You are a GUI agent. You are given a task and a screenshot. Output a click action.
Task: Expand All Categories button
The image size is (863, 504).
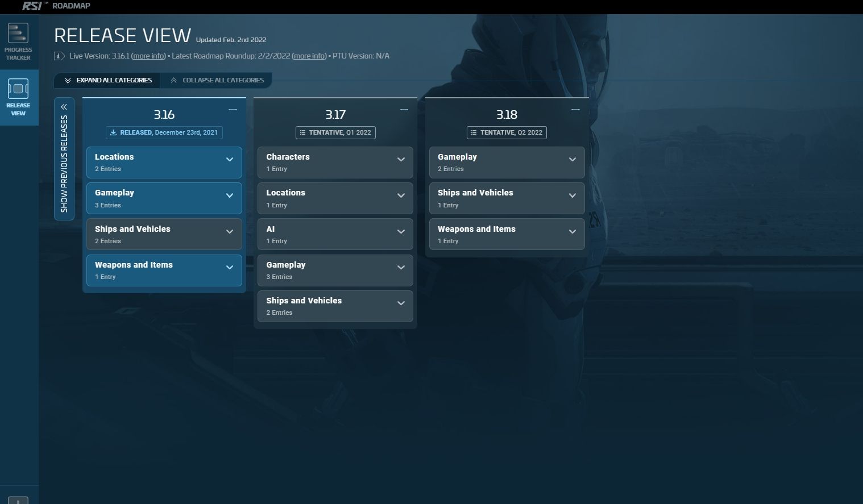[x=107, y=80]
